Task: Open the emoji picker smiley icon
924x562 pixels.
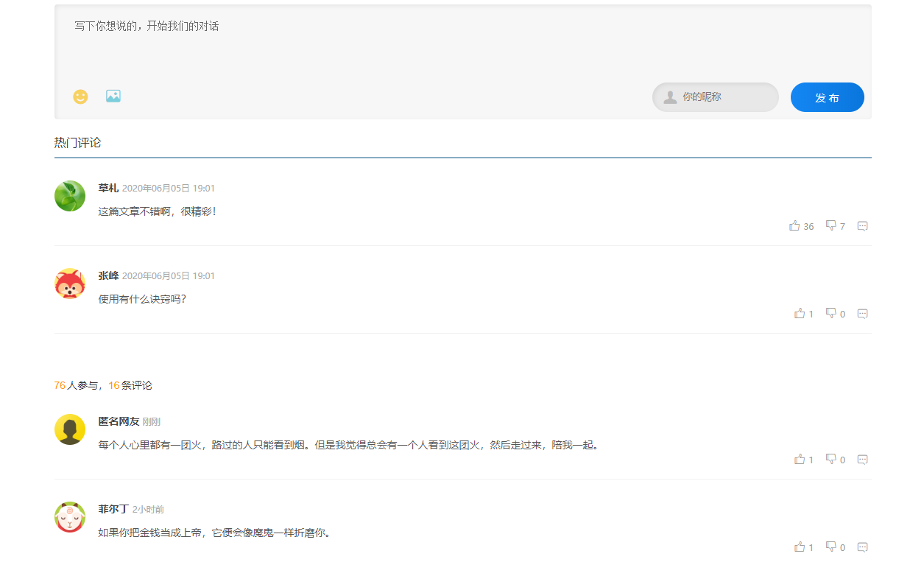Action: point(80,96)
